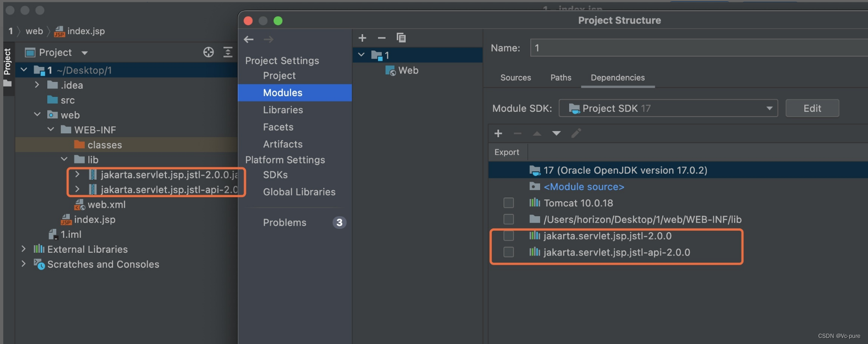
Task: Open SDKs under Platform Settings
Action: (x=275, y=175)
